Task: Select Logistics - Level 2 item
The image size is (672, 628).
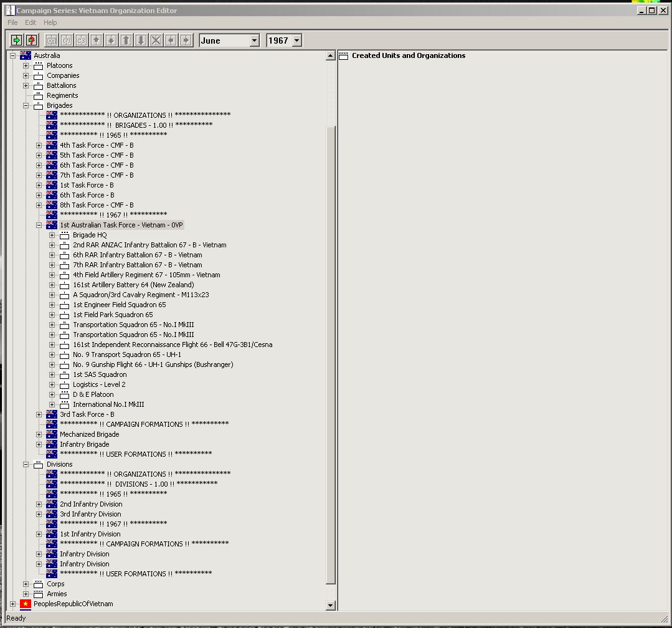Action: tap(99, 384)
